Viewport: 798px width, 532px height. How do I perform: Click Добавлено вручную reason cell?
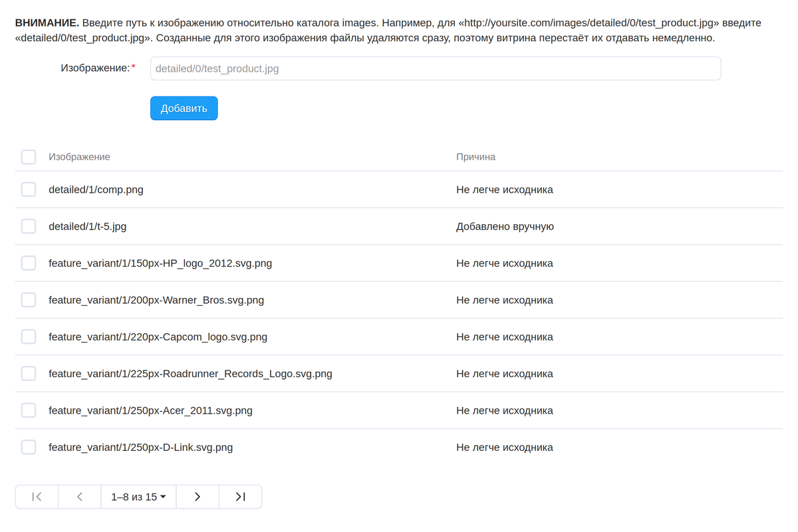[x=505, y=226]
